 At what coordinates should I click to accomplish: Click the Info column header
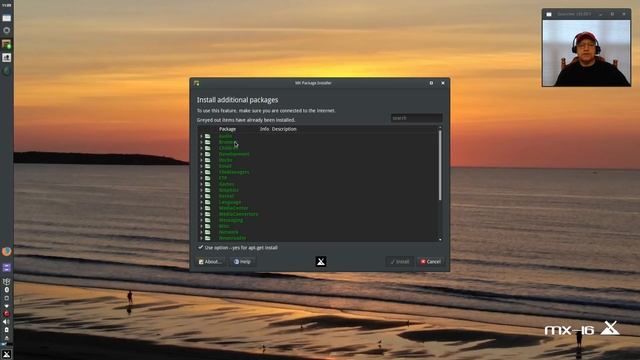pos(264,129)
